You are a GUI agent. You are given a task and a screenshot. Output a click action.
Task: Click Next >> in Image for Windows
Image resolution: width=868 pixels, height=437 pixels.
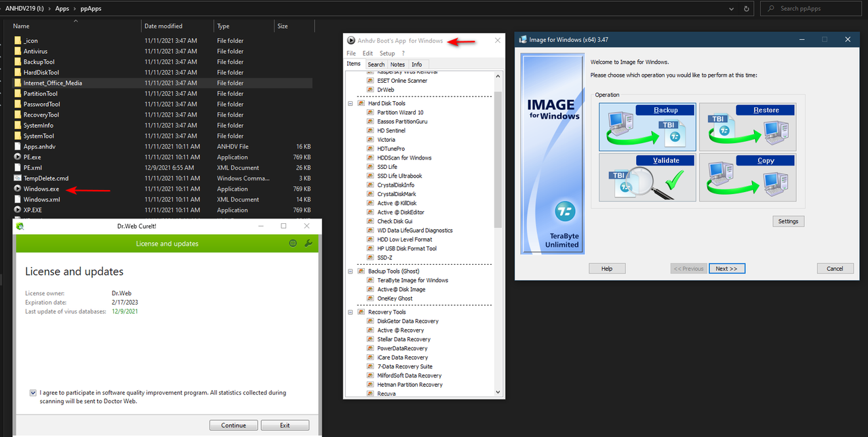click(x=727, y=269)
